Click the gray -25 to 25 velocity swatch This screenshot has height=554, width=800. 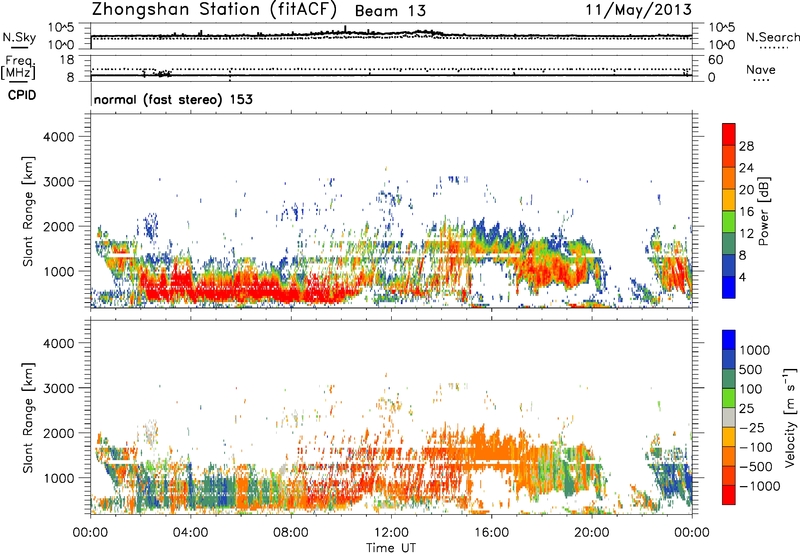click(x=729, y=417)
